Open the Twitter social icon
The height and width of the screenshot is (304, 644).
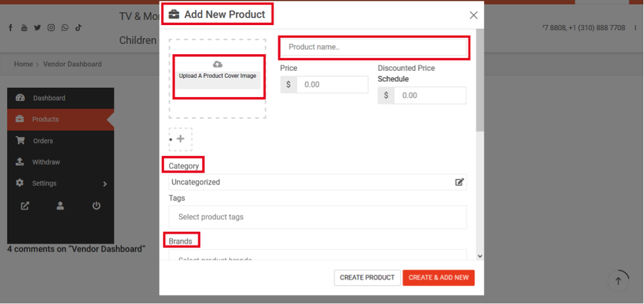[x=38, y=28]
